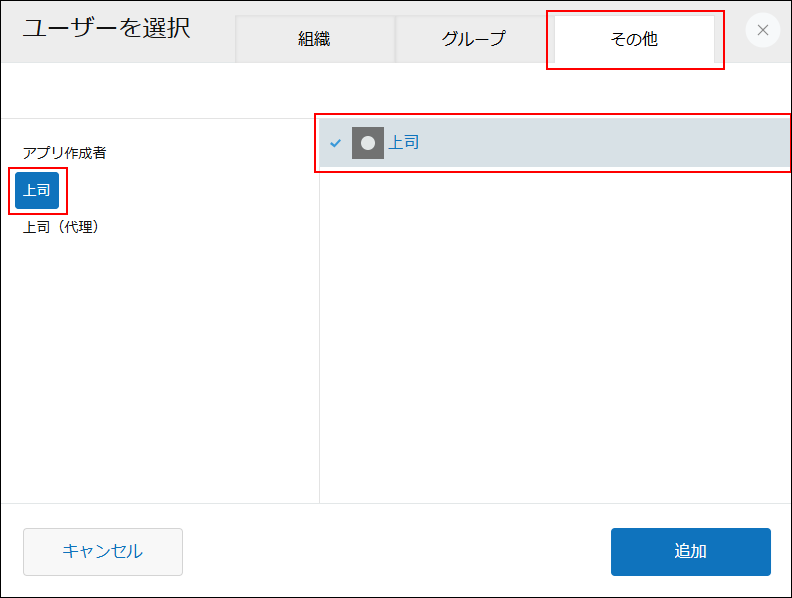Screen dimensions: 792x598
Task: Close the user selection dialog with X
Action: pos(763,30)
